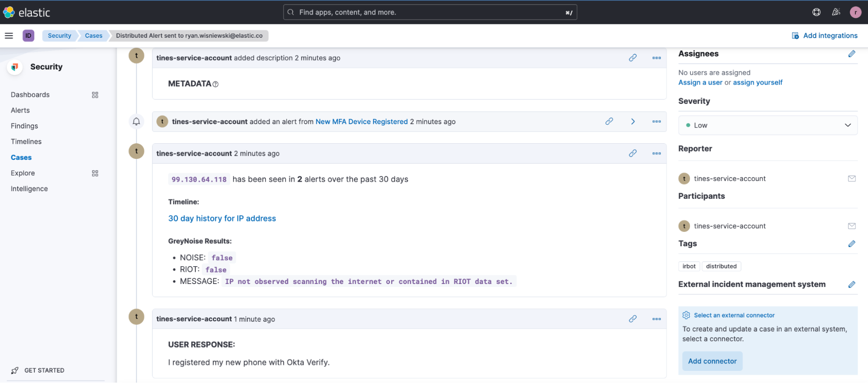Image resolution: width=868 pixels, height=383 pixels.
Task: Click the Get Started rocket icon
Action: pos(15,370)
